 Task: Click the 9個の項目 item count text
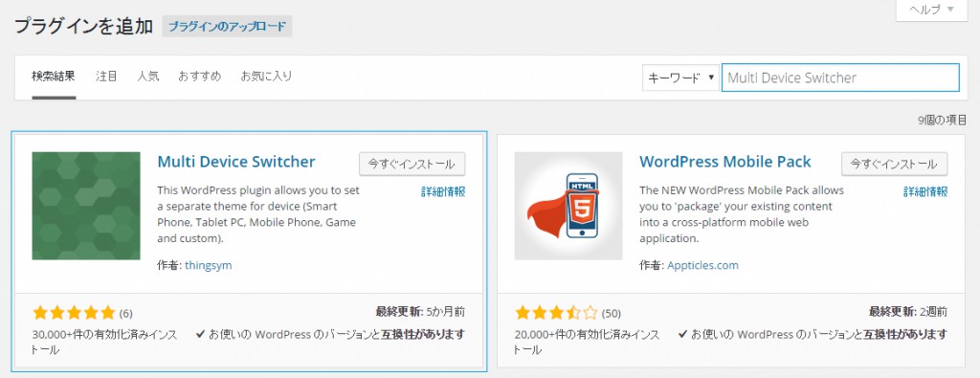[x=942, y=121]
